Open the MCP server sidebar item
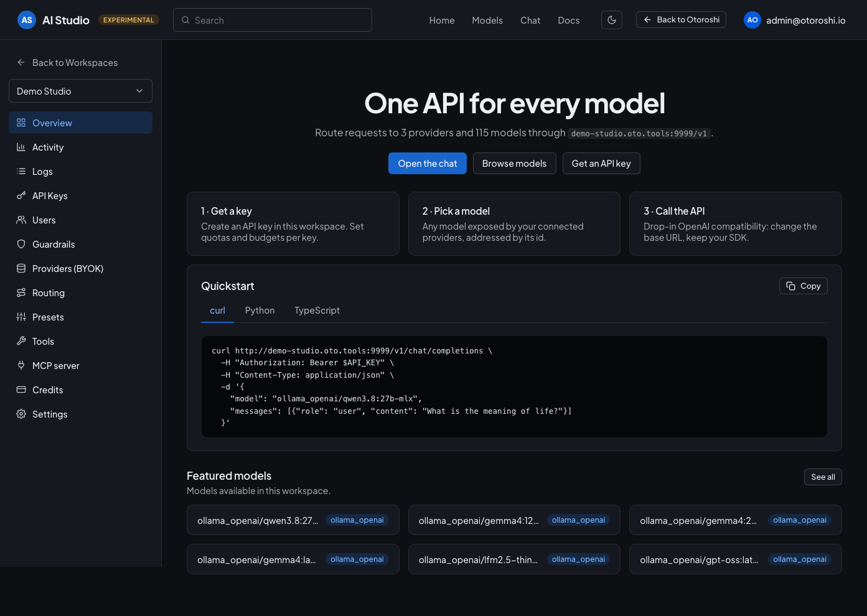 [80, 365]
